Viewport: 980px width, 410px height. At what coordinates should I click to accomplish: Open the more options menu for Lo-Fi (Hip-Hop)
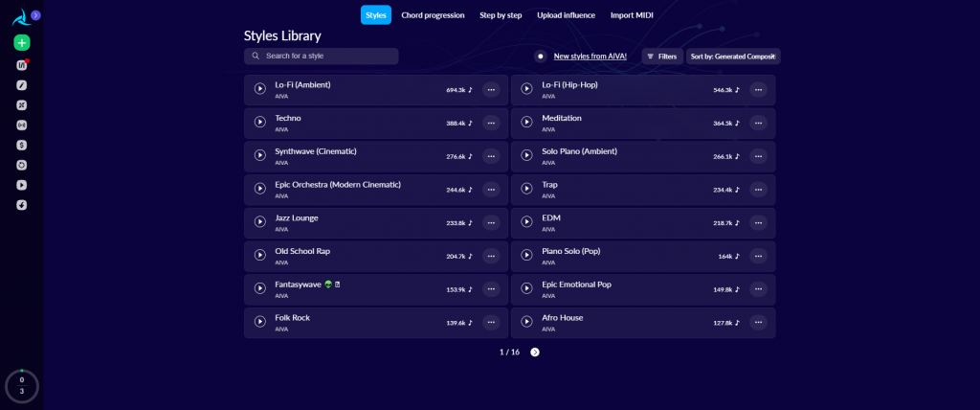(758, 89)
